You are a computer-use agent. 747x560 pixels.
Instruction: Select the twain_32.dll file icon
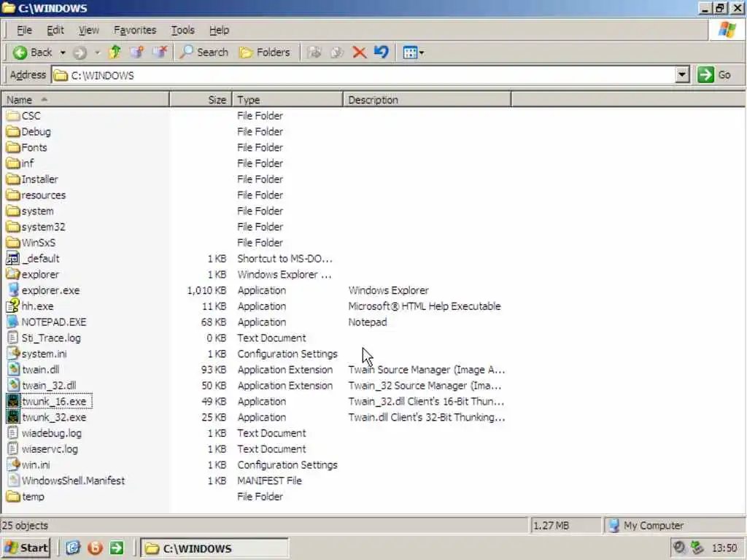click(x=13, y=385)
